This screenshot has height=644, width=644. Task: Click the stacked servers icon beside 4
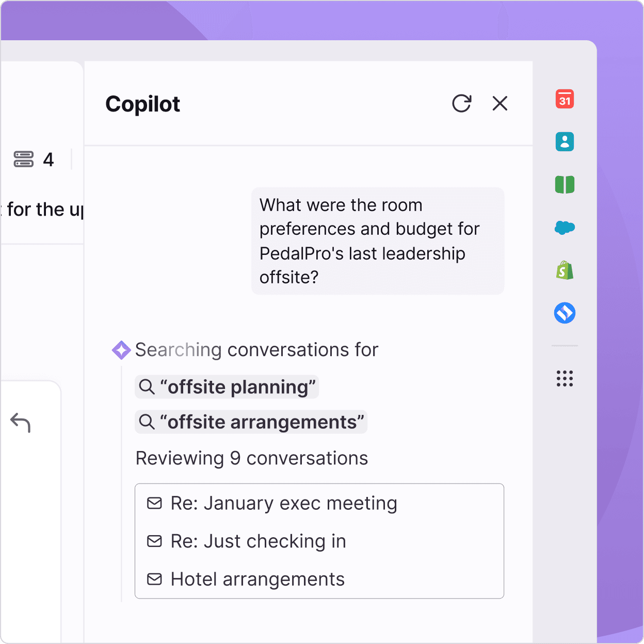coord(24,159)
